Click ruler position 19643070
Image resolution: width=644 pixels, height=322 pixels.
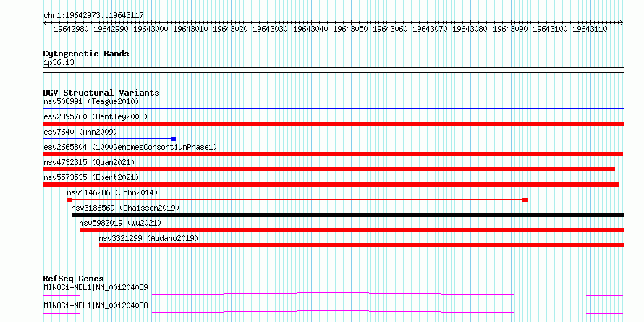click(430, 29)
